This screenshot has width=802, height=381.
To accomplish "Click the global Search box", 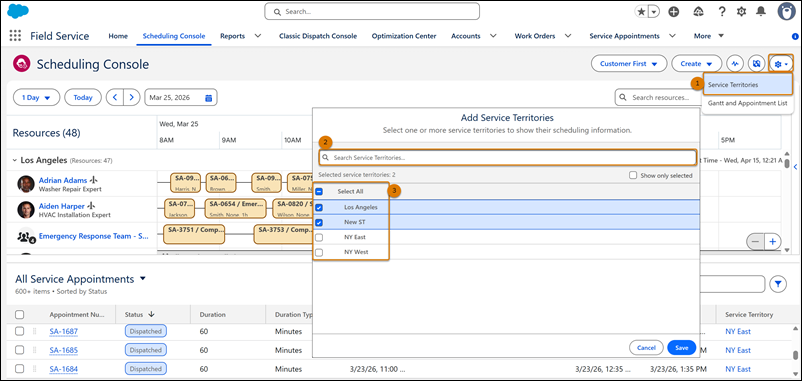I will (372, 11).
